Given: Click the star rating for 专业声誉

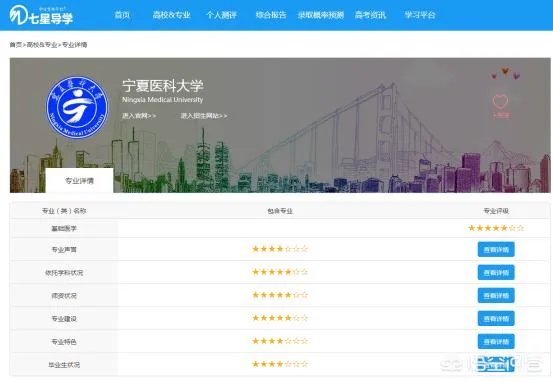Looking at the screenshot, I should [x=280, y=249].
